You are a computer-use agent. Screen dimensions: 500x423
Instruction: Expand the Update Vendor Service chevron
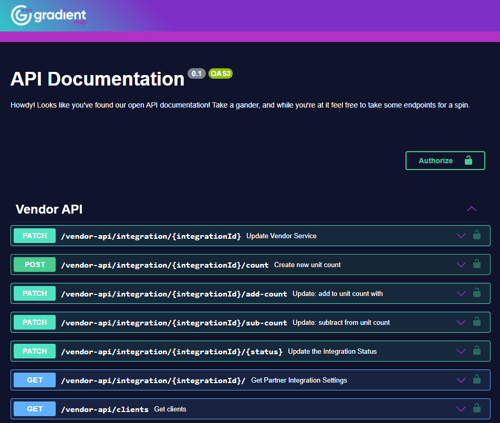click(461, 236)
